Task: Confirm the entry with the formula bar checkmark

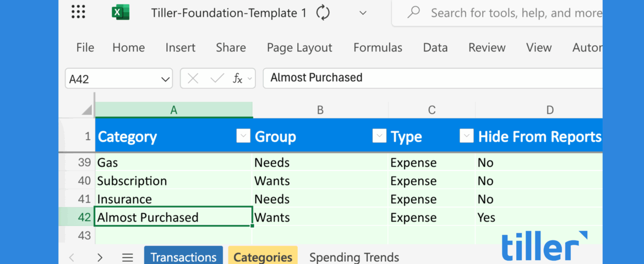Action: 217,79
